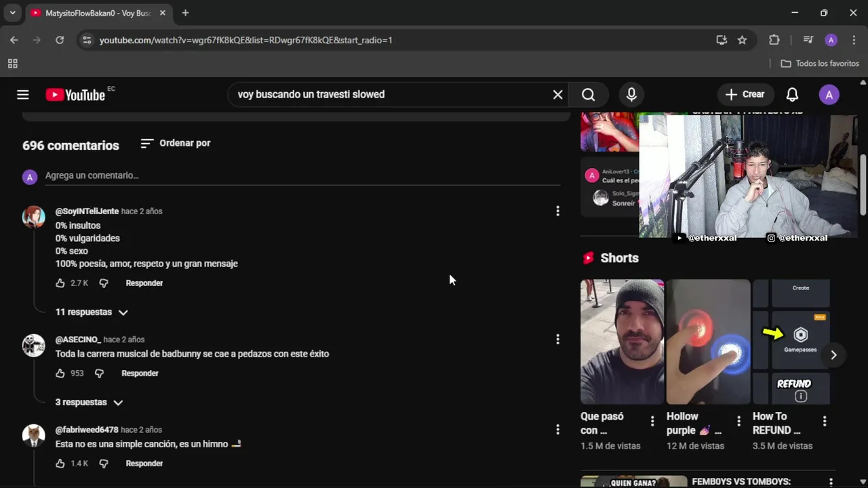
Task: Open the YouTube account avatar menu
Action: (829, 95)
